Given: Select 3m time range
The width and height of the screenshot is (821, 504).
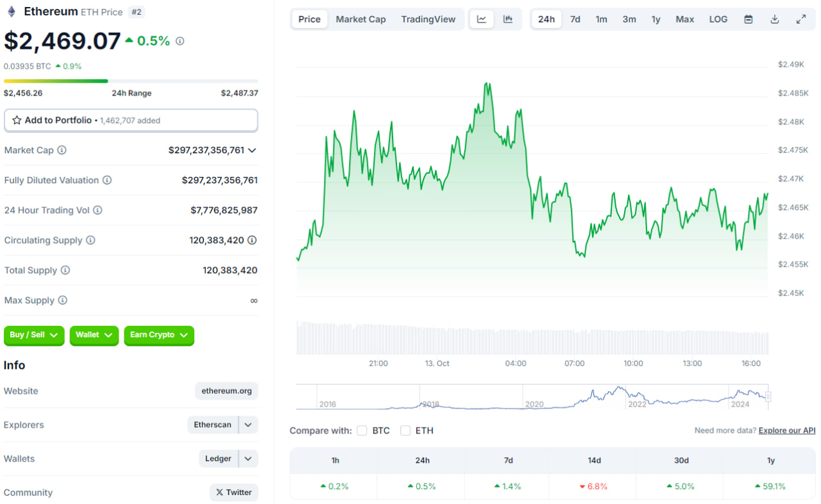Looking at the screenshot, I should [629, 19].
